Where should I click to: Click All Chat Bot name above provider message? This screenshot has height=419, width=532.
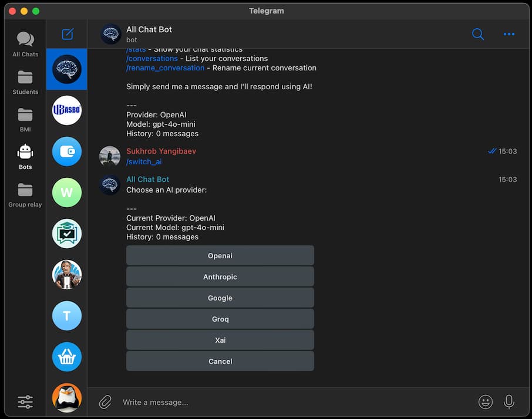[147, 180]
